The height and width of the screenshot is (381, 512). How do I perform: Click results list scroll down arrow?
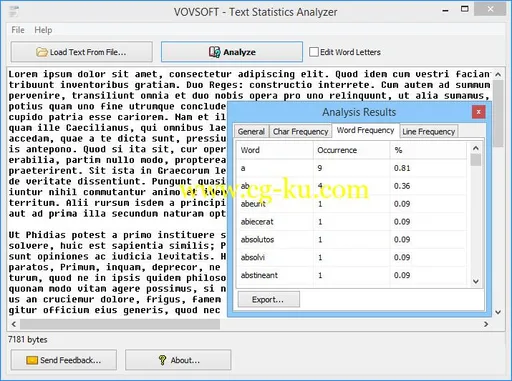[476, 281]
